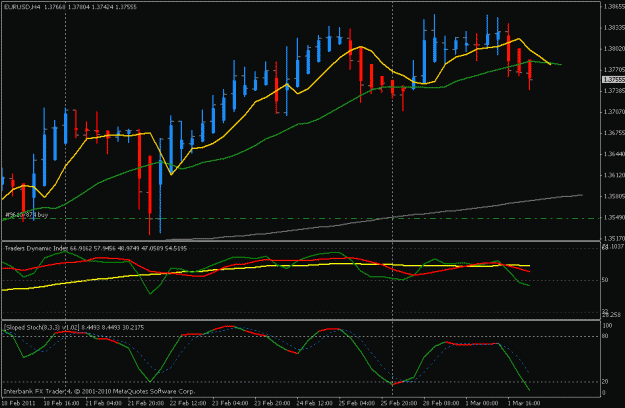
Task: Click the 24 Feb 12:00 time label
Action: [x=314, y=403]
